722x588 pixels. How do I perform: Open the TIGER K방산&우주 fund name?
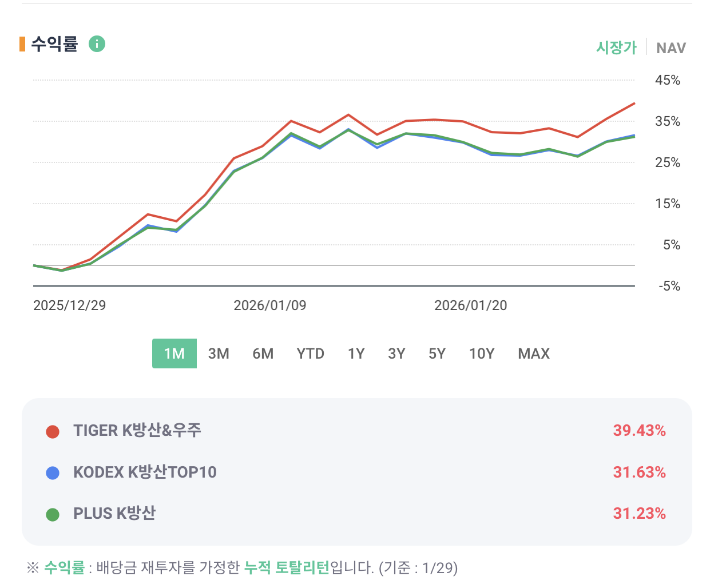point(137,430)
